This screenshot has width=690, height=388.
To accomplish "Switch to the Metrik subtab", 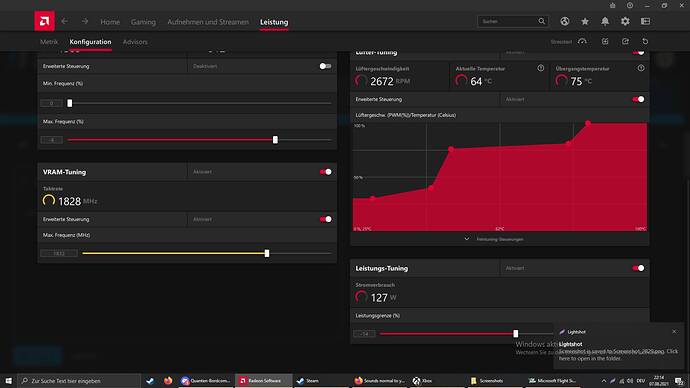I will (x=49, y=42).
